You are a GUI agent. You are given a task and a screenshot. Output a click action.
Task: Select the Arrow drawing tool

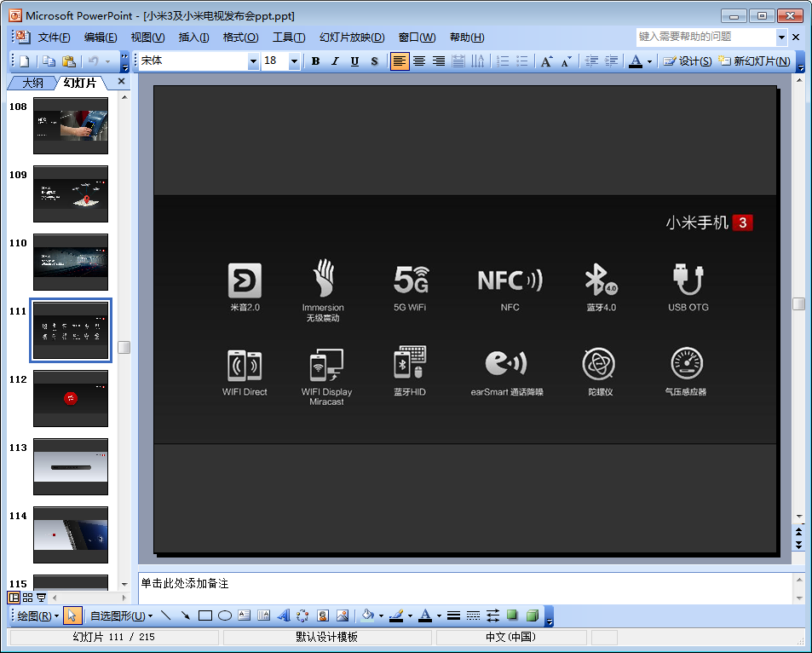click(x=186, y=615)
